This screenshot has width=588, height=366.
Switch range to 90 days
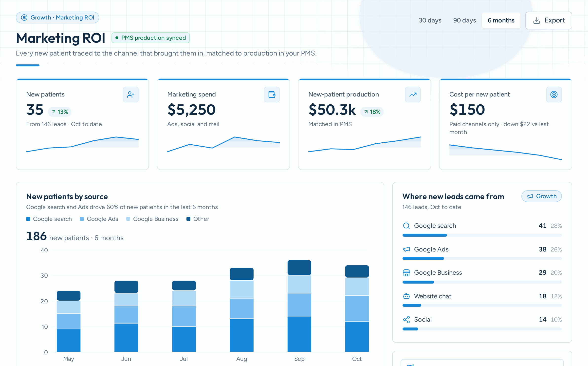[464, 20]
